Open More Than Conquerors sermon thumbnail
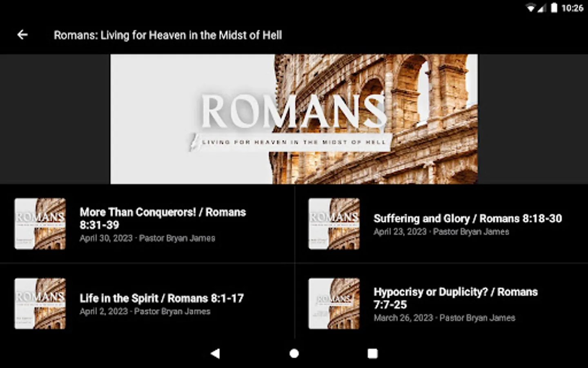Screen dimensions: 588x368 (x=40, y=224)
